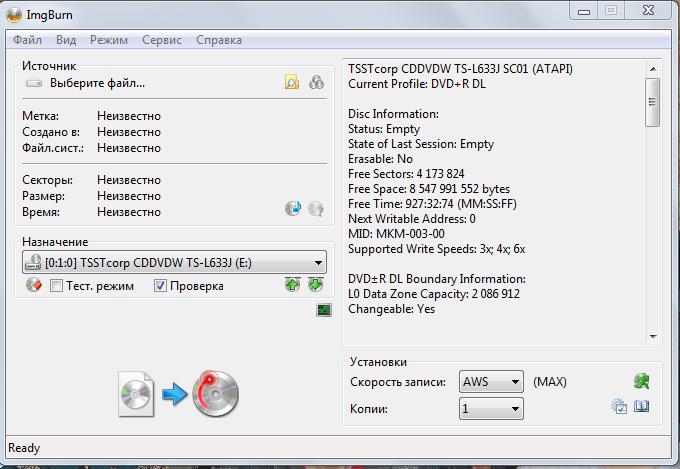Open the Режим menu
680x469 pixels.
click(x=108, y=40)
